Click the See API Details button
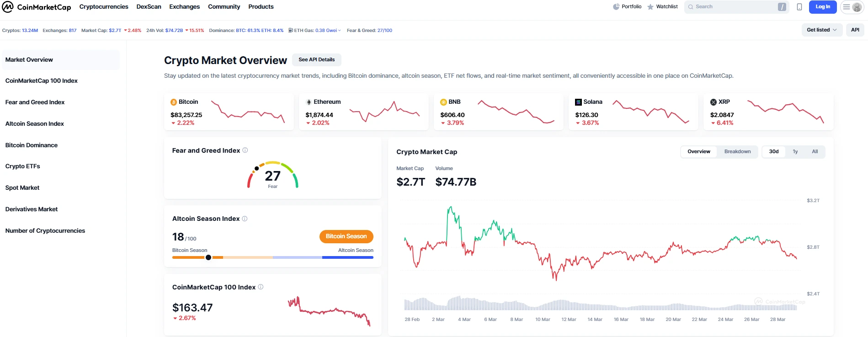Viewport: 868px width, 337px height. coord(316,60)
